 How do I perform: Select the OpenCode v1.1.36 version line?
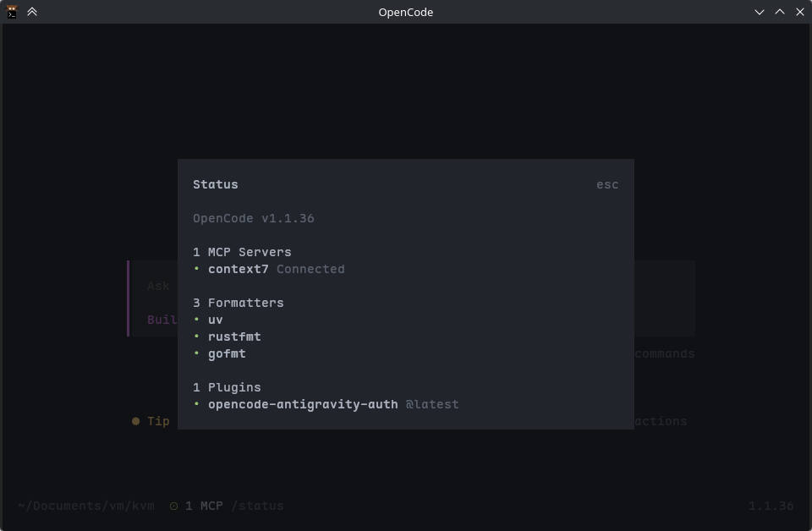pos(253,218)
